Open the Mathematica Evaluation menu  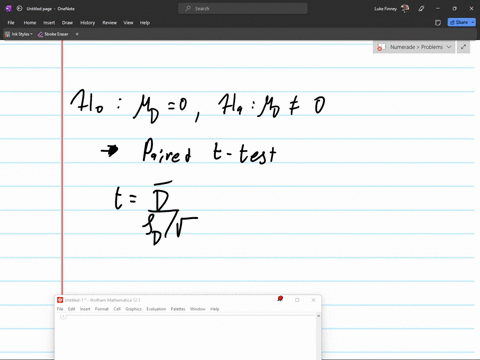click(x=156, y=309)
